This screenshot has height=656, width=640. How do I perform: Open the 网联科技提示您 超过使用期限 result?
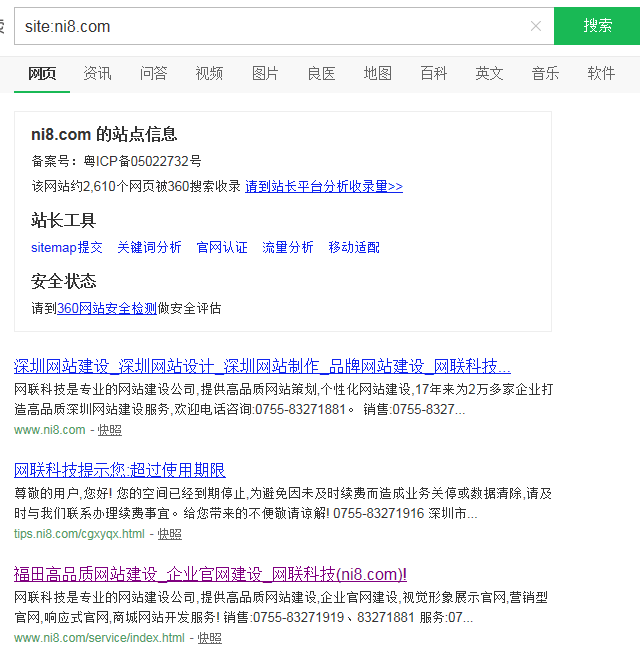click(x=120, y=469)
